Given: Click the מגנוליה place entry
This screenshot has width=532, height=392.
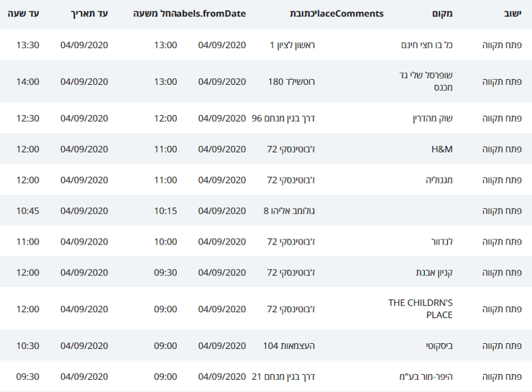Looking at the screenshot, I should [x=439, y=180].
